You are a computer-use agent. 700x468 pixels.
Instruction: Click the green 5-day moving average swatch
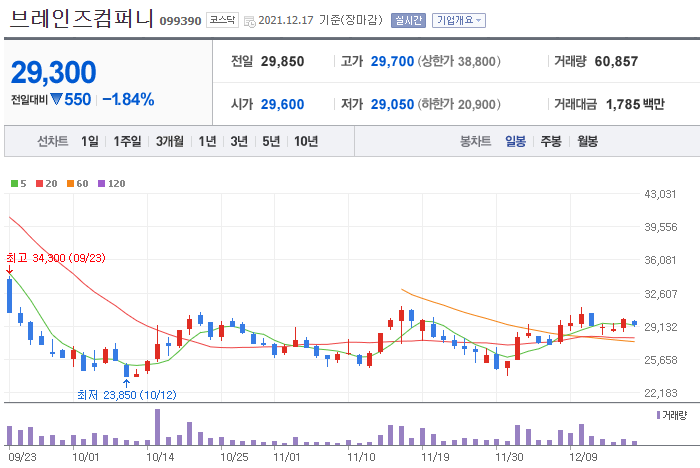pyautogui.click(x=14, y=184)
